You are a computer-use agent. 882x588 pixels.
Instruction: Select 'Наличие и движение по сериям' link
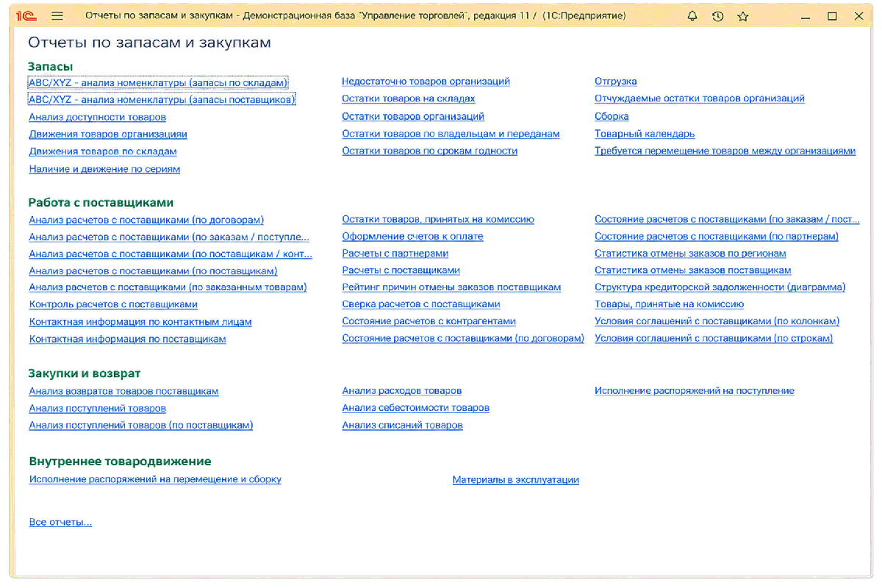tap(104, 169)
